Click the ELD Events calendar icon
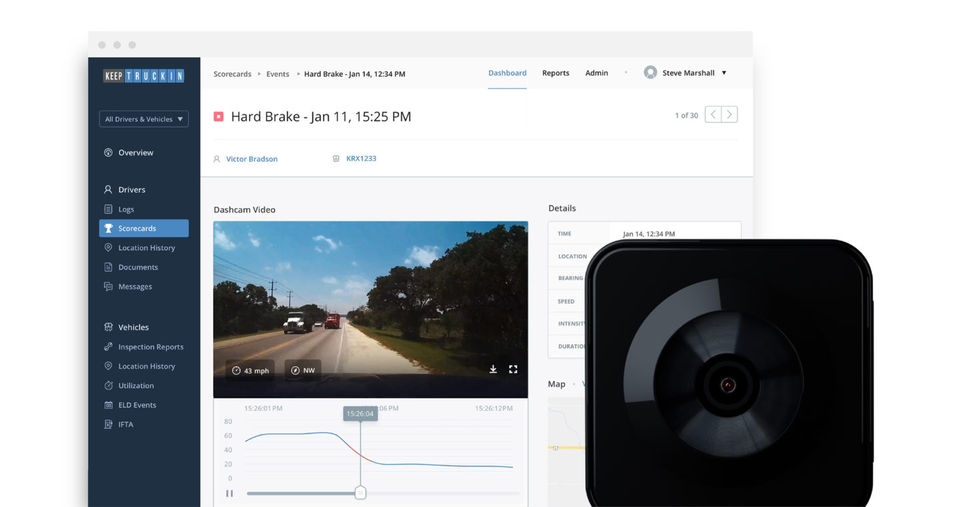 tap(108, 405)
